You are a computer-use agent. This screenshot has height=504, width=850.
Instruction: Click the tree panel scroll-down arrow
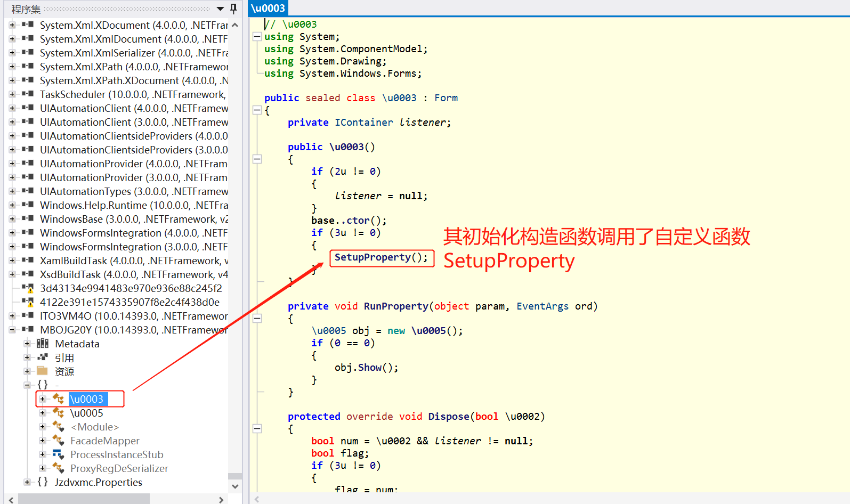(x=235, y=486)
